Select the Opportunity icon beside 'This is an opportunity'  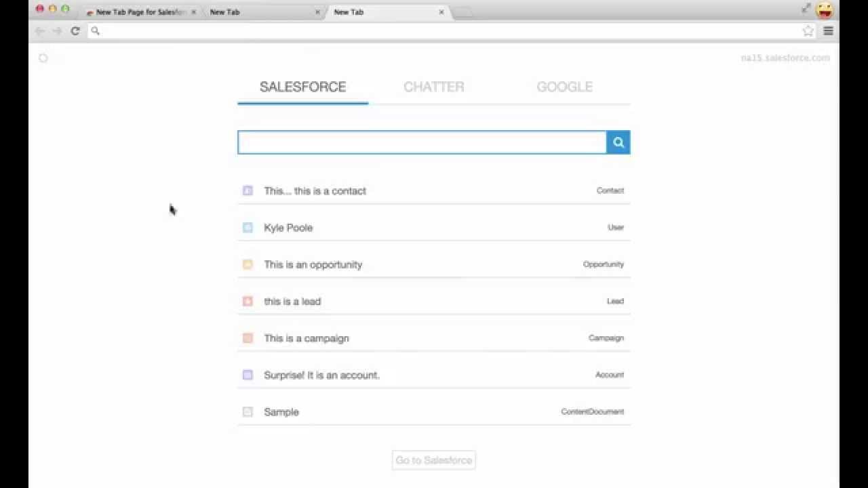pyautogui.click(x=248, y=264)
